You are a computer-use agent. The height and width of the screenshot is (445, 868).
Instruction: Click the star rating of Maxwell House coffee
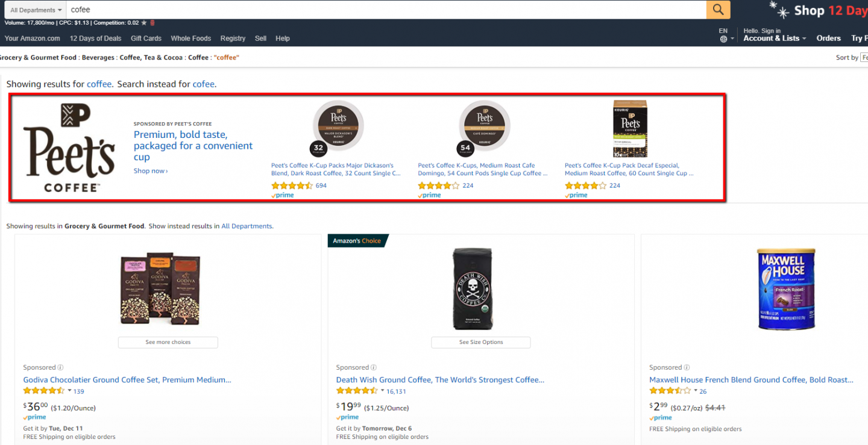[x=670, y=391]
